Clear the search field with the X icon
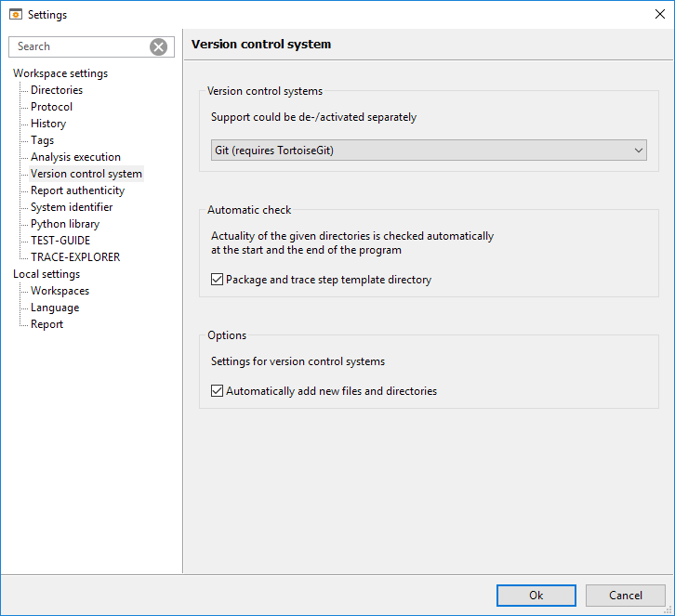The image size is (675, 616). click(159, 47)
